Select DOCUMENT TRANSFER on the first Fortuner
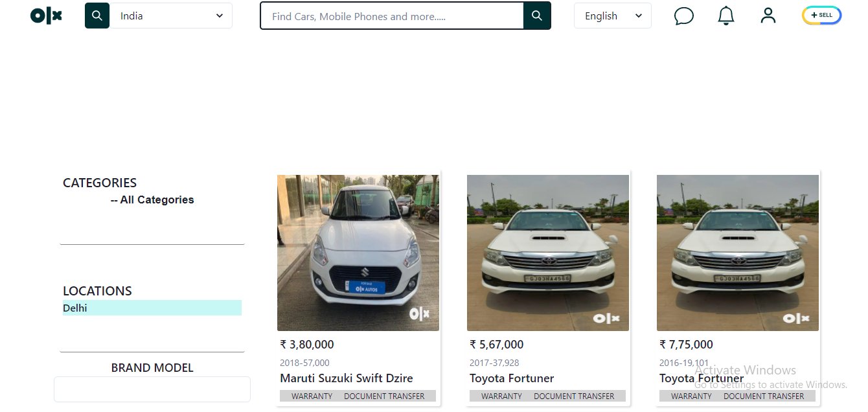Viewport: 868px width, 412px height. click(575, 396)
